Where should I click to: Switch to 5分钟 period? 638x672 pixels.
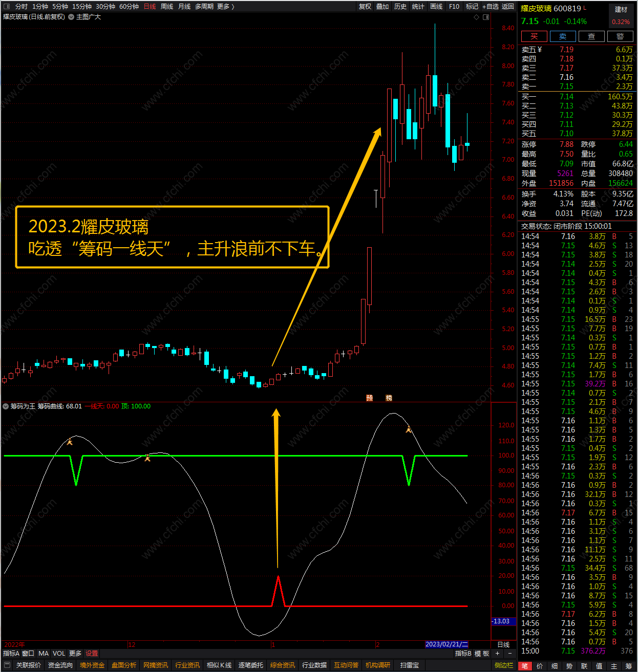tap(60, 7)
